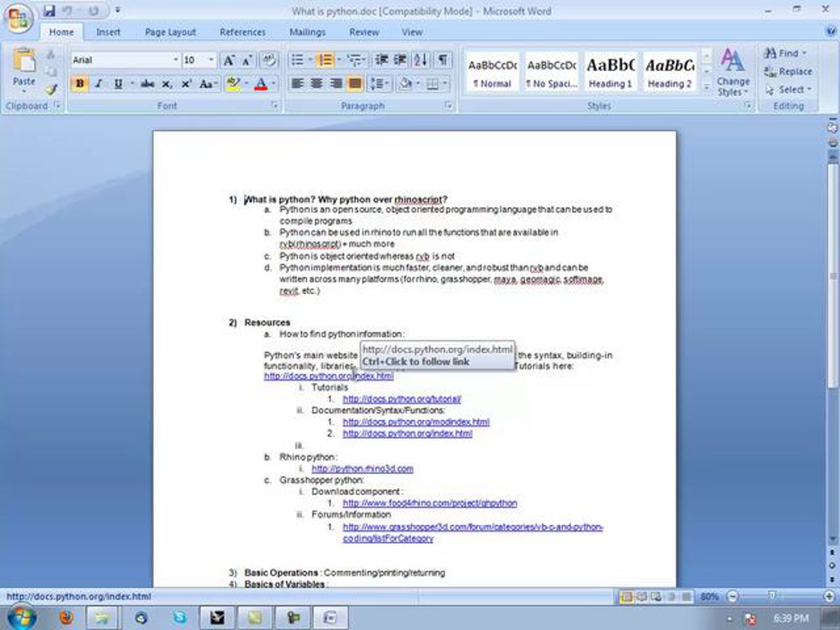The image size is (840, 630).
Task: Follow the food4rhino ghpython project link
Action: click(x=430, y=503)
